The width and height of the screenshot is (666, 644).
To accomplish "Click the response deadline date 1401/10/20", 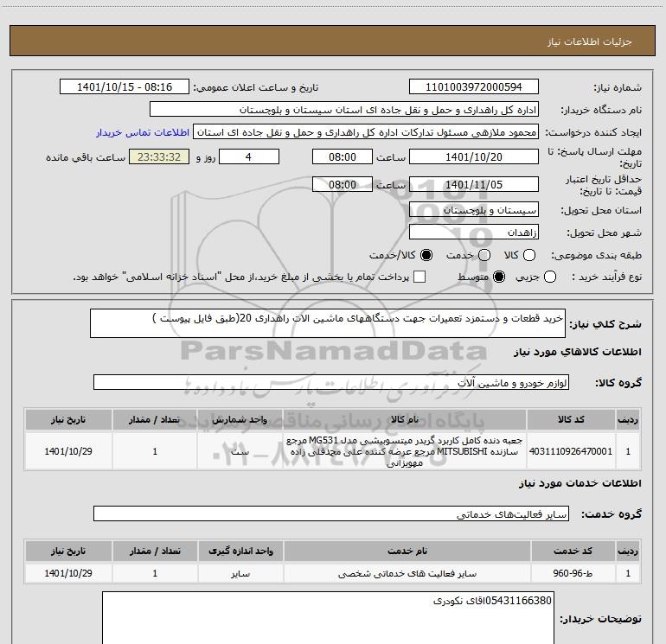I will [474, 156].
